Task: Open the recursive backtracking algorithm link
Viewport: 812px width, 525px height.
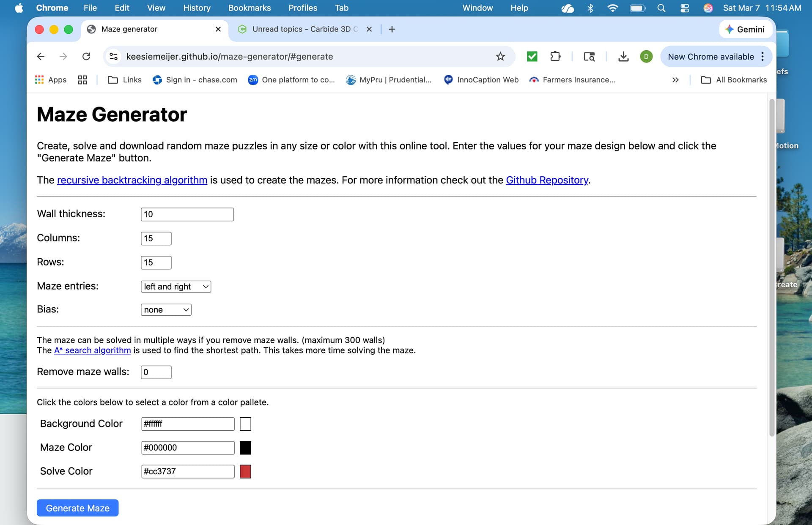Action: coord(132,180)
